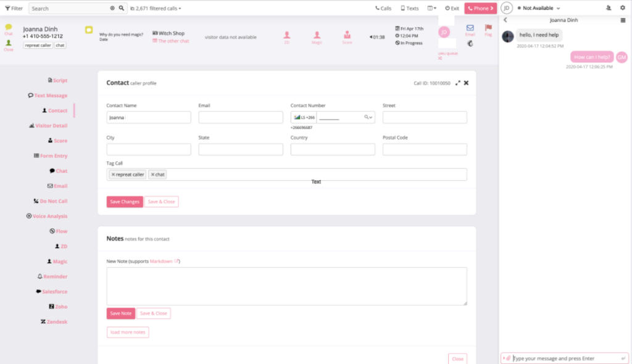Open the Score icon in the header
The width and height of the screenshot is (632, 364).
pyautogui.click(x=347, y=36)
